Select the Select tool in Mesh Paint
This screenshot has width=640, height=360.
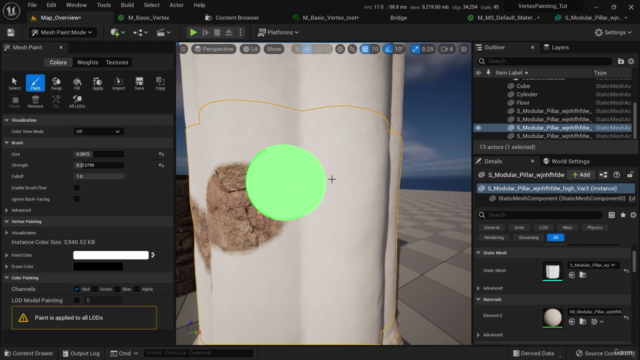tap(15, 83)
